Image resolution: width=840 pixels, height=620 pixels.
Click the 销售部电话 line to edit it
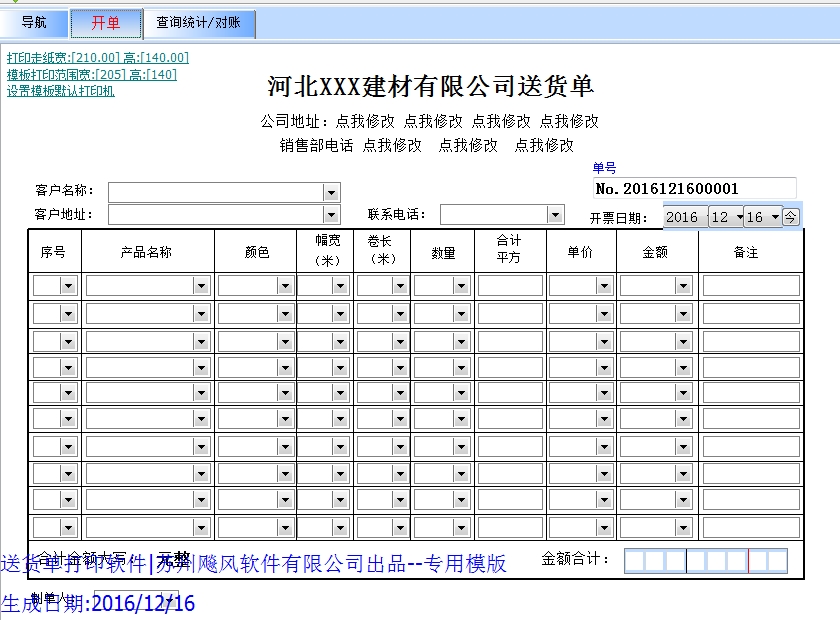(426, 145)
